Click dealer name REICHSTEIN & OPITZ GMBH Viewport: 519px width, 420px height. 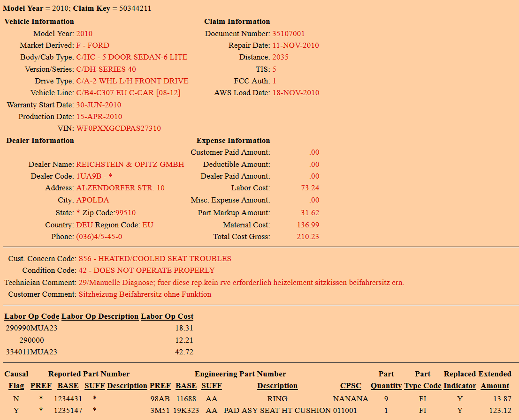click(130, 165)
